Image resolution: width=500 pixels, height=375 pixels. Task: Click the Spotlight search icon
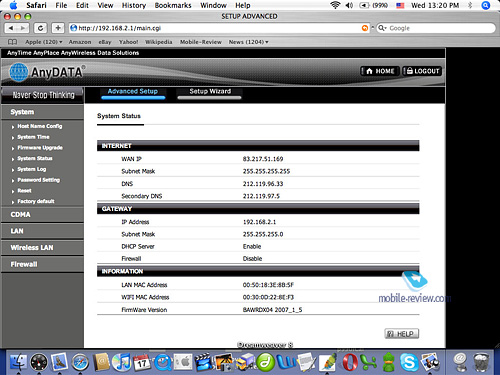coord(486,5)
